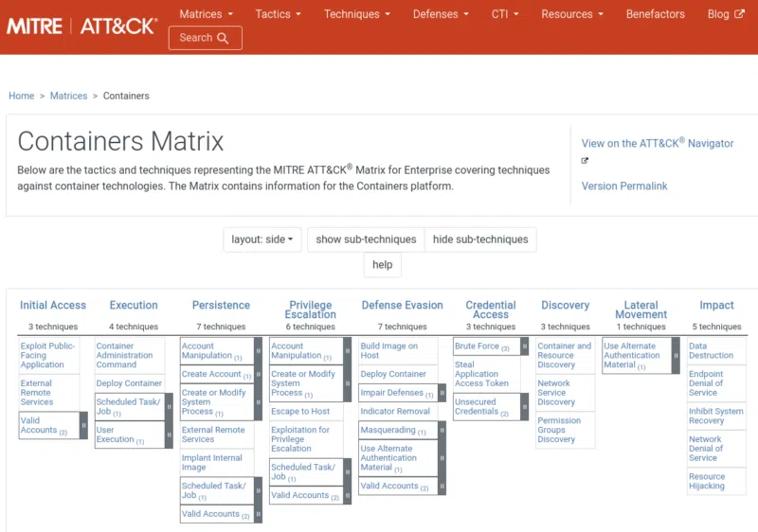Image resolution: width=758 pixels, height=532 pixels.
Task: Open the Matrices menu
Action: pyautogui.click(x=206, y=14)
